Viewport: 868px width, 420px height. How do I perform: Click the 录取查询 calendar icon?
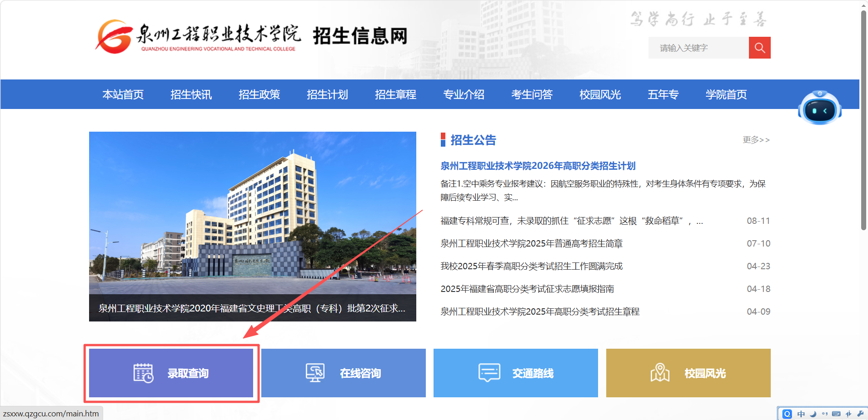coord(143,373)
